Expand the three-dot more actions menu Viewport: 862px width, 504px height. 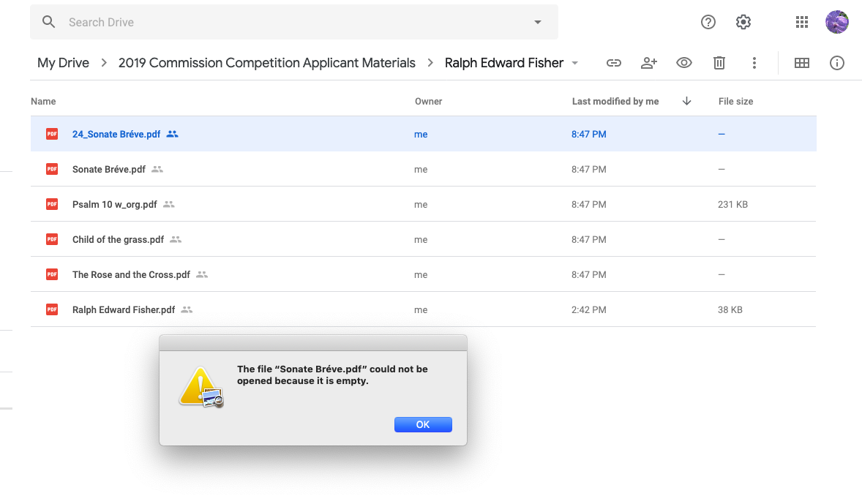point(754,63)
